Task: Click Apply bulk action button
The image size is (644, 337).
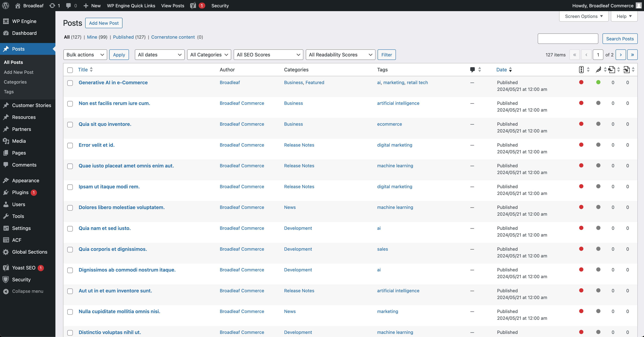Action: [119, 55]
